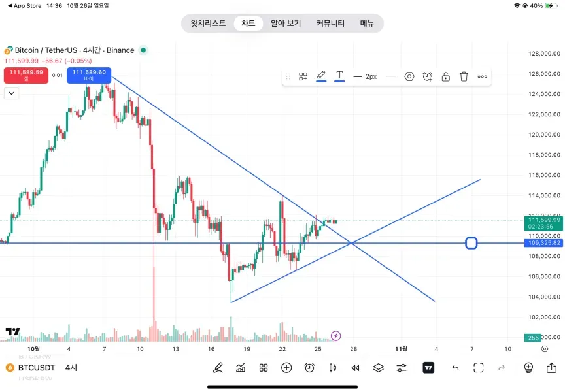
Task: Delete the selected line with trash icon
Action: point(464,76)
